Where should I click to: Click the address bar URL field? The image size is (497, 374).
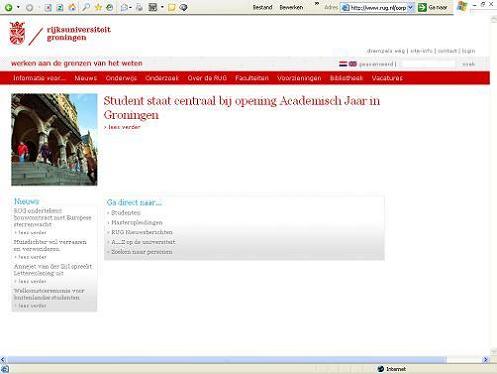pos(378,8)
